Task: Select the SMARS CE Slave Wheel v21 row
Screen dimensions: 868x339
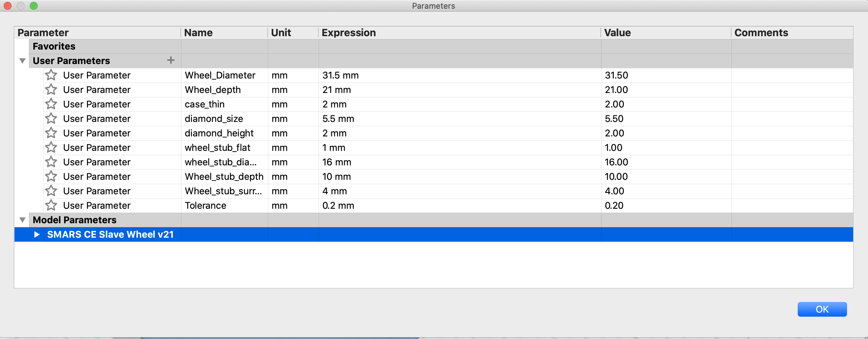Action: pyautogui.click(x=434, y=234)
